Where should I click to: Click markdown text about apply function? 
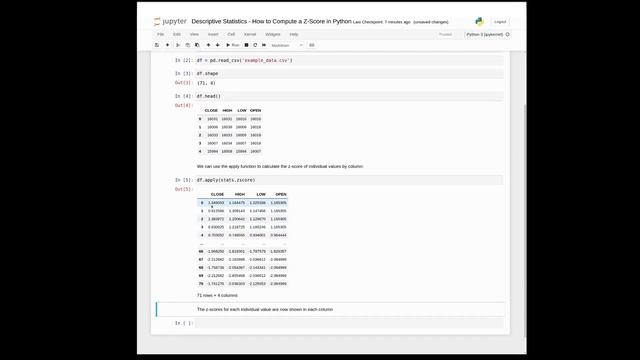280,167
